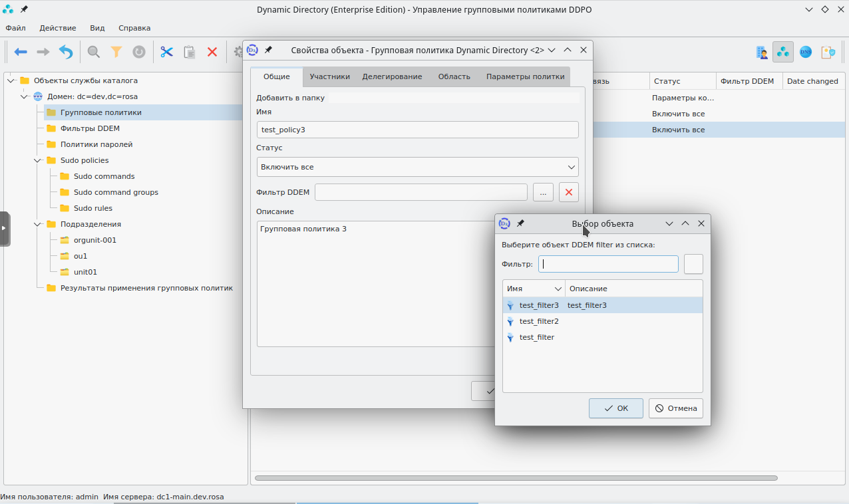The width and height of the screenshot is (849, 504).
Task: Select test_filter2 in the filter list
Action: click(539, 321)
